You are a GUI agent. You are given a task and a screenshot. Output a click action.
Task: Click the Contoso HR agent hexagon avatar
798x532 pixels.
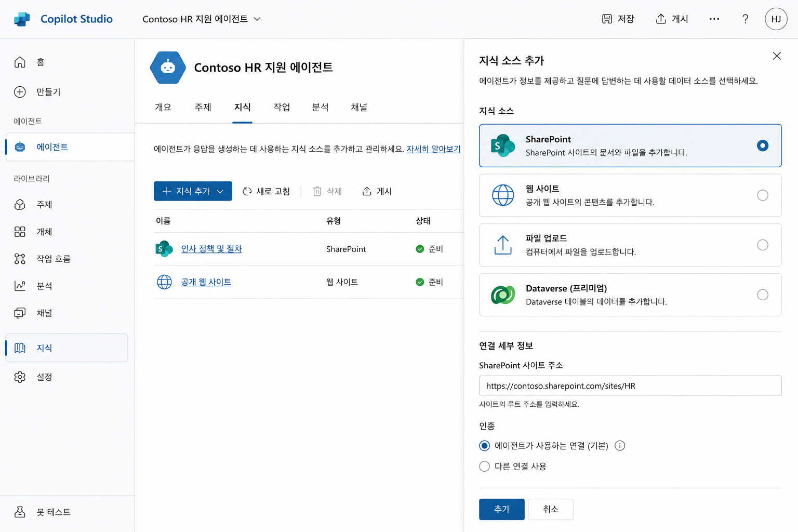pos(168,68)
